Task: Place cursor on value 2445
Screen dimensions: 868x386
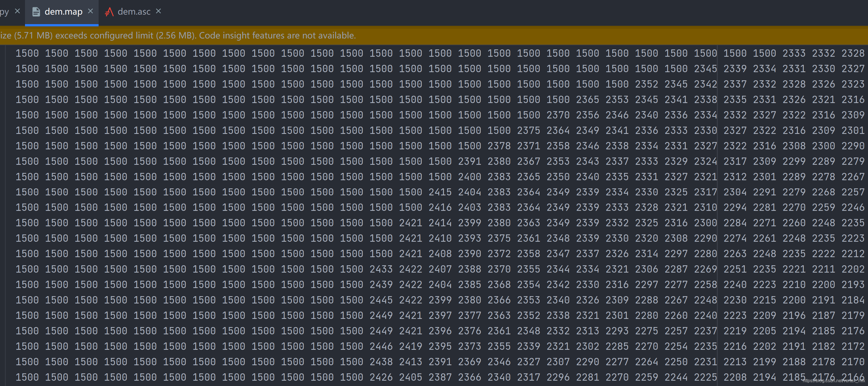Action: 381,300
